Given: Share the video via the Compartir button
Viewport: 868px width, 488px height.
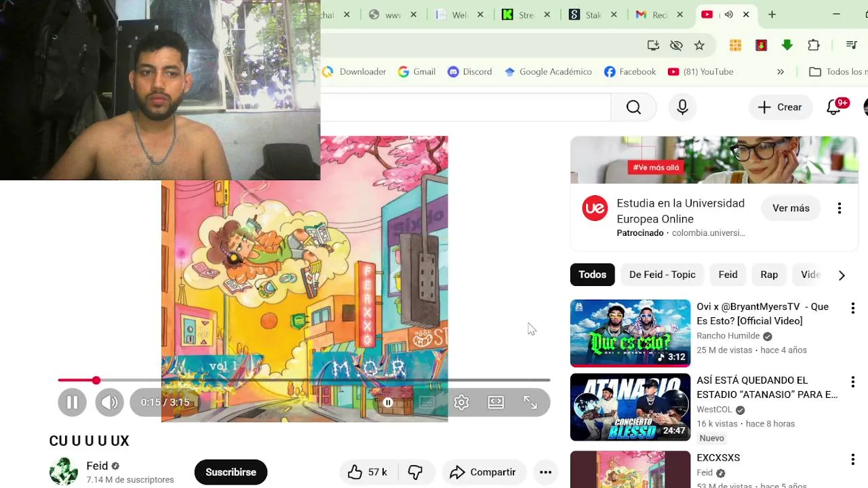Looking at the screenshot, I should click(484, 472).
